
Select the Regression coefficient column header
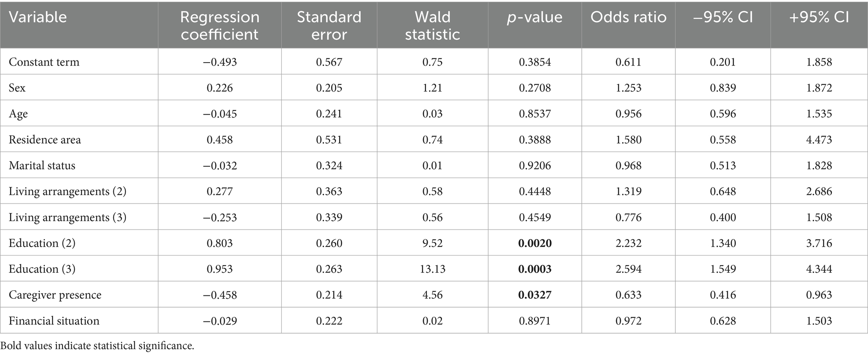pos(220,25)
